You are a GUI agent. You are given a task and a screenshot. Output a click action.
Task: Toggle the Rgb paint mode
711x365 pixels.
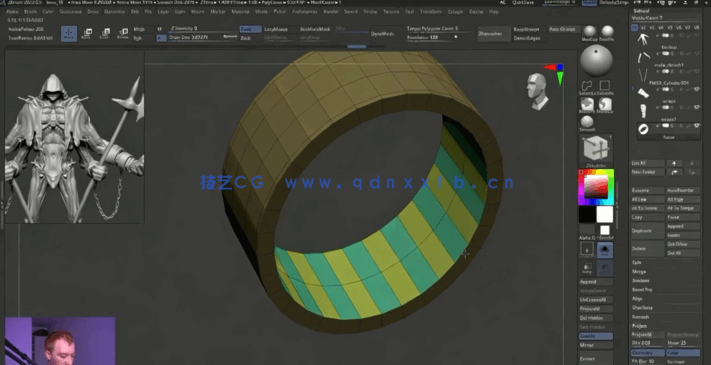click(143, 38)
